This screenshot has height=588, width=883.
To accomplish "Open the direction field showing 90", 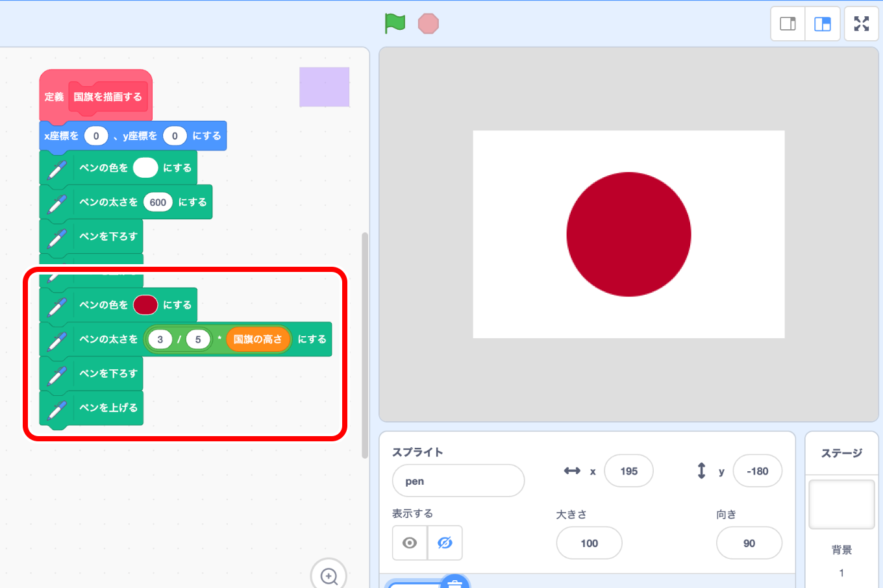I will click(x=749, y=543).
